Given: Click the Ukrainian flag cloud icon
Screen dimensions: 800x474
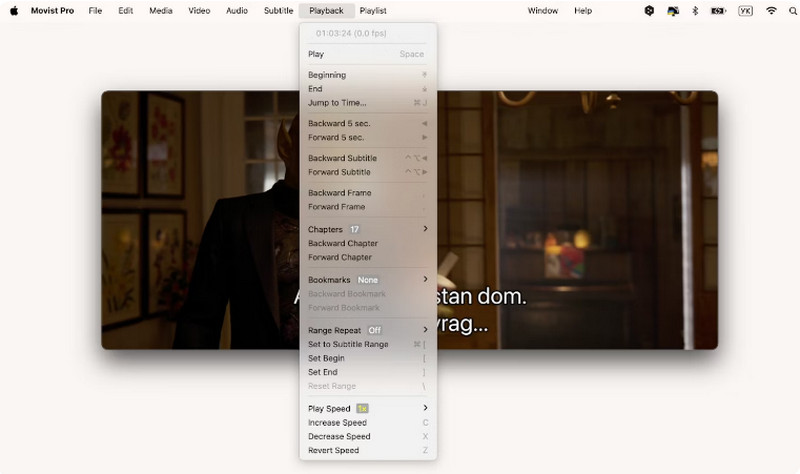Looking at the screenshot, I should (673, 10).
